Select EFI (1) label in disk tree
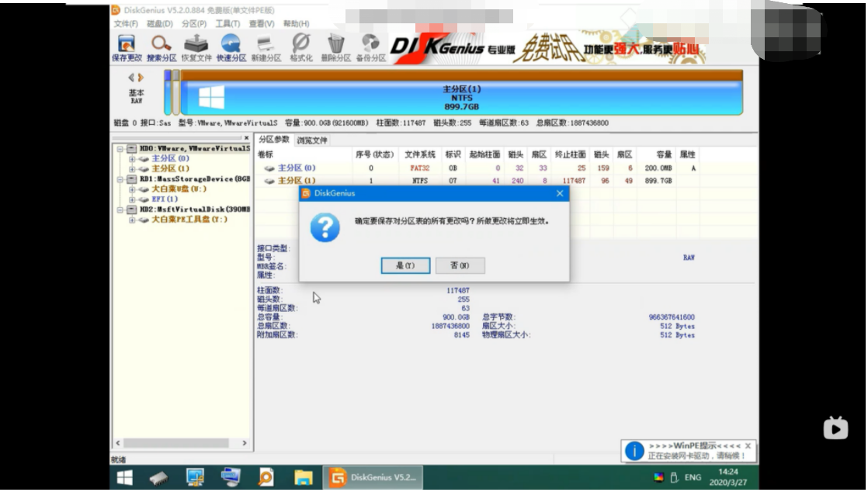The image size is (868, 492). pos(165,199)
